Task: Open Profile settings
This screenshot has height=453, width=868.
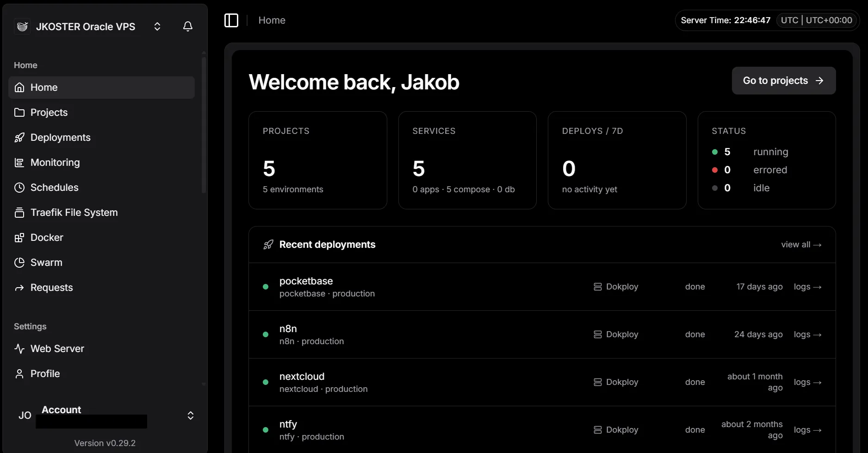Action: click(102, 374)
